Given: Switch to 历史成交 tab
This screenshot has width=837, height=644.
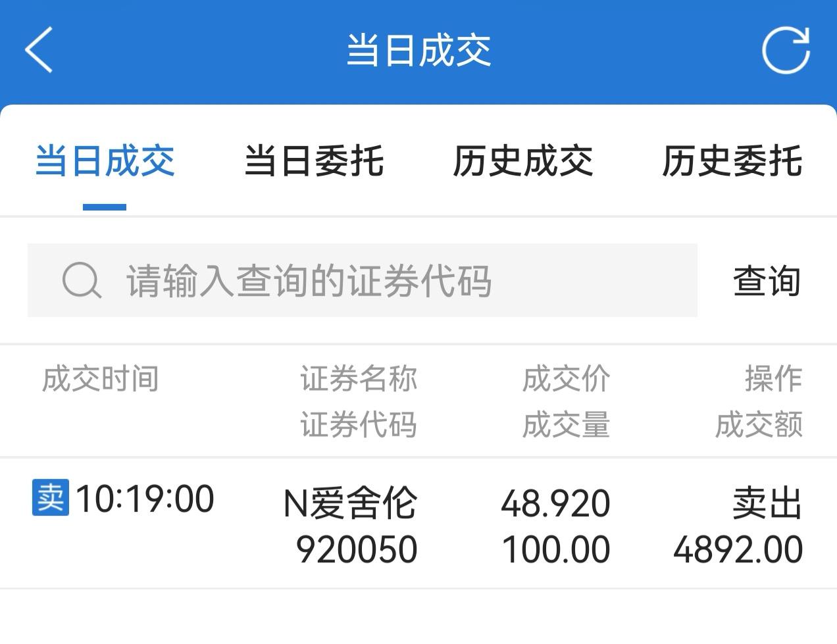Looking at the screenshot, I should point(523,161).
